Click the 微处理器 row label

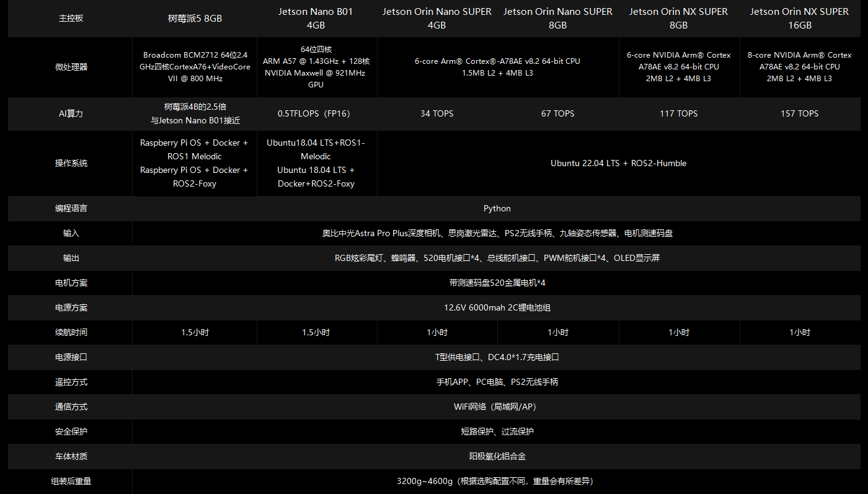coord(71,67)
